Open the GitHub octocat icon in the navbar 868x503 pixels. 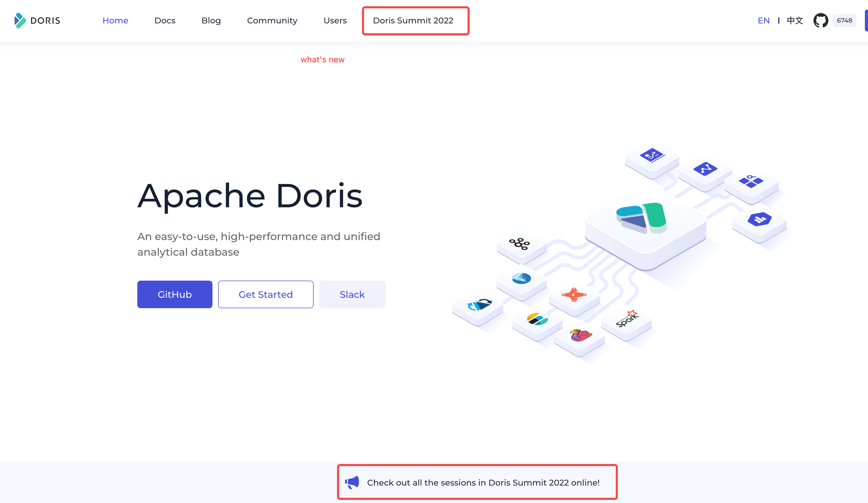pos(820,21)
